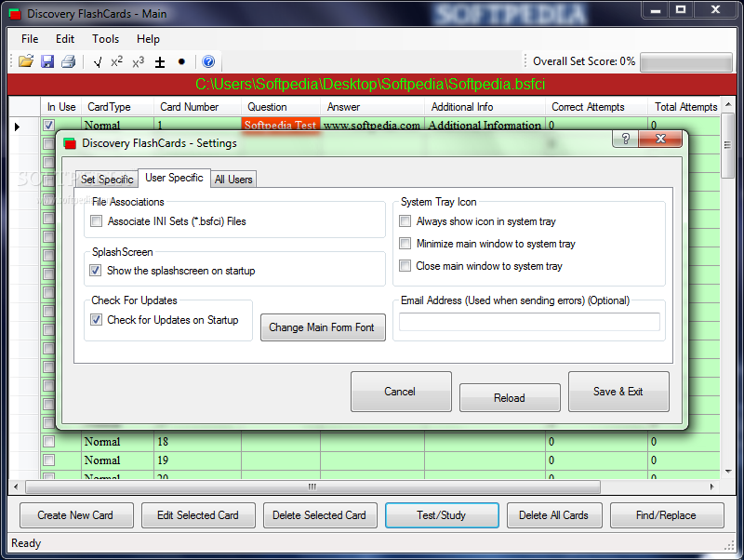Click the Correct Attempts column header

(x=596, y=107)
